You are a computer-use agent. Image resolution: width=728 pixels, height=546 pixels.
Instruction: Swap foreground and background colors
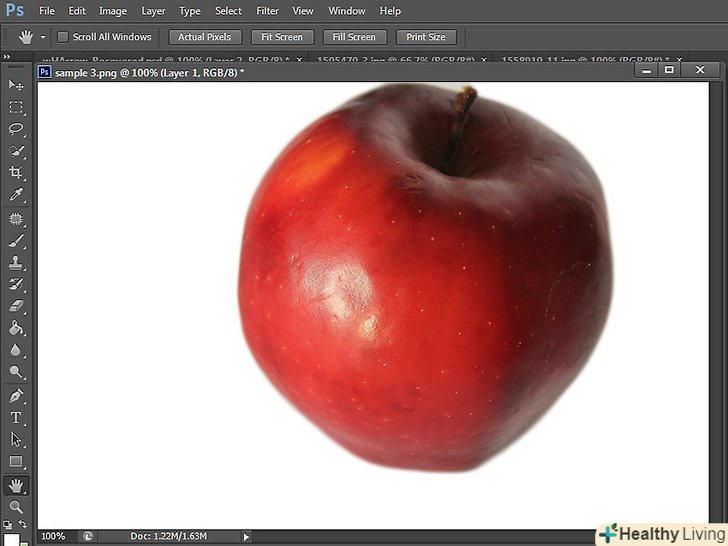[x=23, y=525]
